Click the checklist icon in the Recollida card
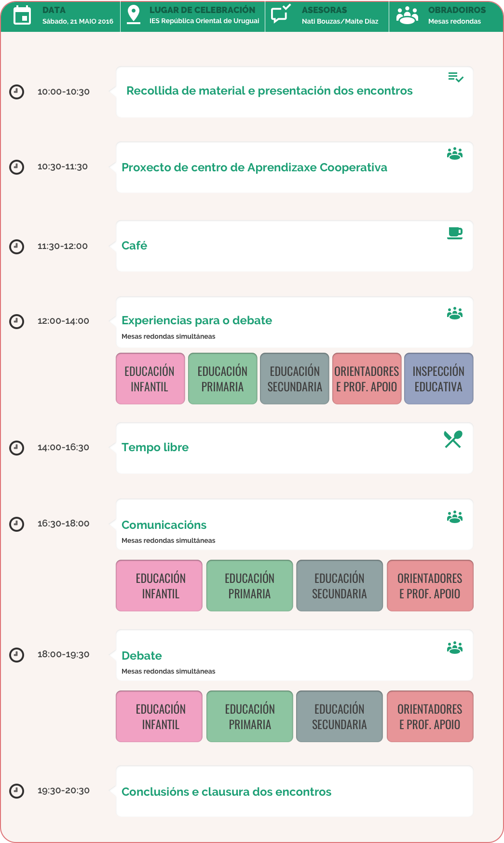This screenshot has width=504, height=843. (x=455, y=77)
